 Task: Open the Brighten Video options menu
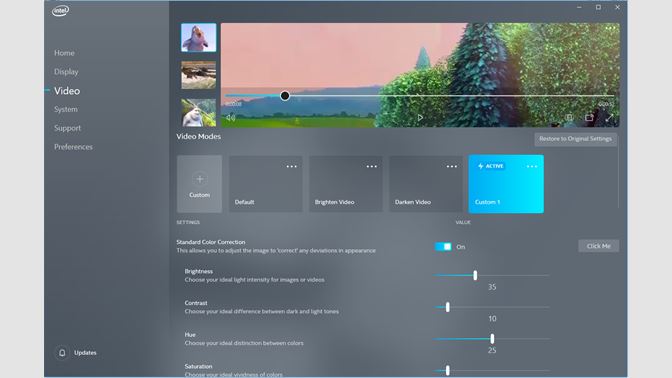[x=372, y=166]
